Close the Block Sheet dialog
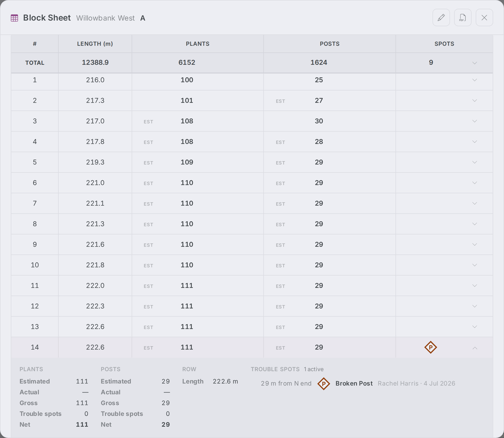Image resolution: width=504 pixels, height=438 pixels. (484, 17)
